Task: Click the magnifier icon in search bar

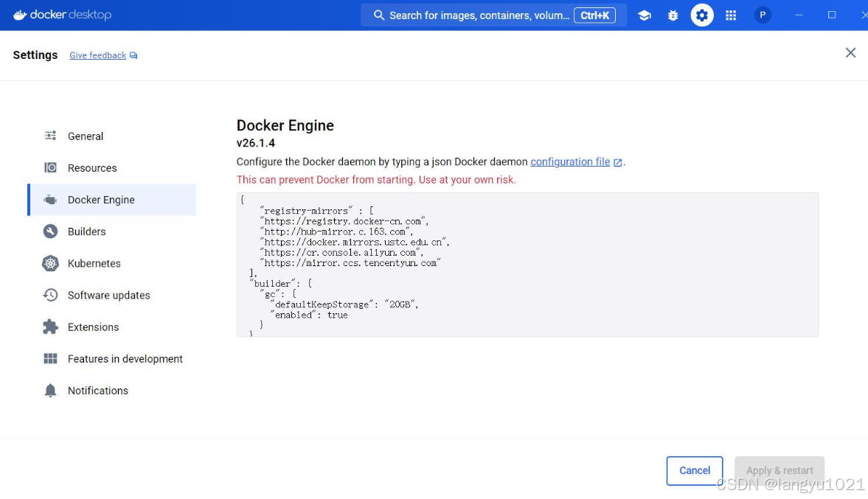Action: 378,15
